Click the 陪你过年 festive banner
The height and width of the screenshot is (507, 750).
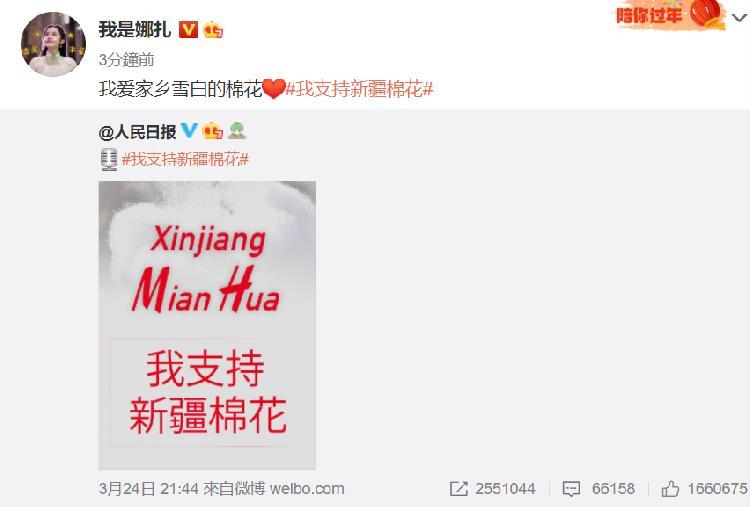point(669,14)
